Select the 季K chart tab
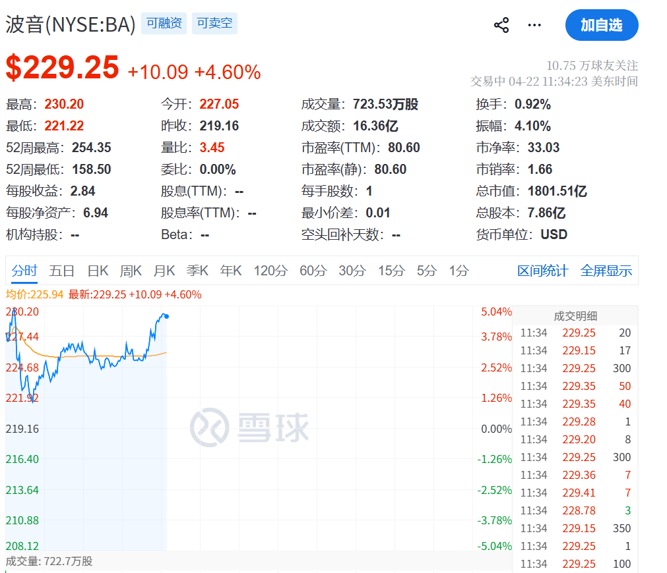Viewport: 667px width, 573px height. [x=198, y=270]
